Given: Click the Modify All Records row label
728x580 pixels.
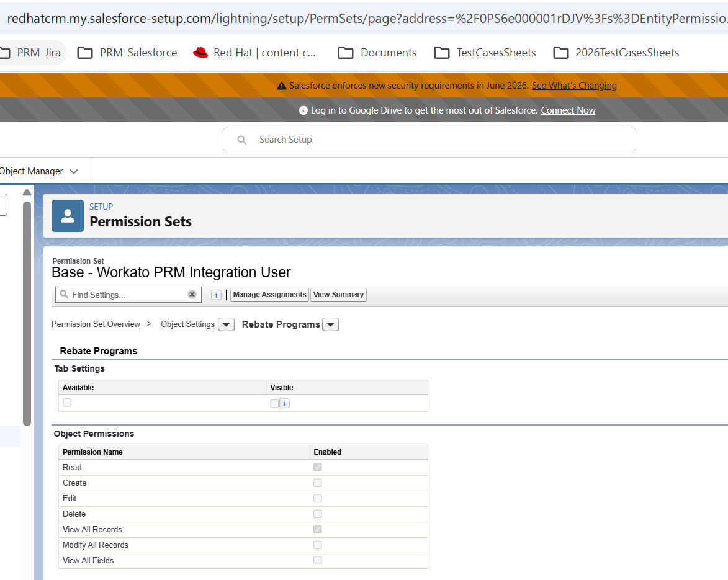Looking at the screenshot, I should [95, 545].
